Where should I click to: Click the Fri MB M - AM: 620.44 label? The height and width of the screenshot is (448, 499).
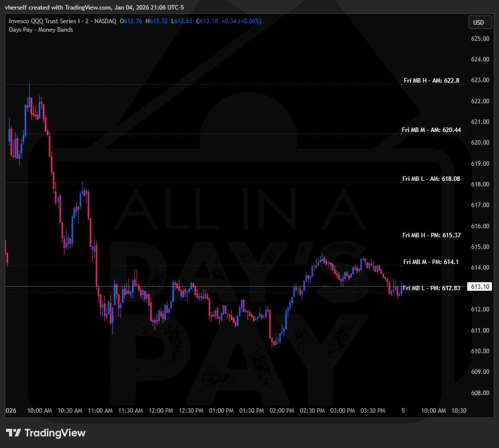click(431, 130)
